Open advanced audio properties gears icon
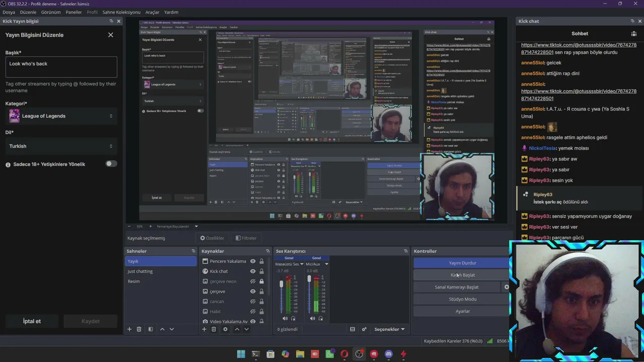The width and height of the screenshot is (644, 362). point(364,329)
